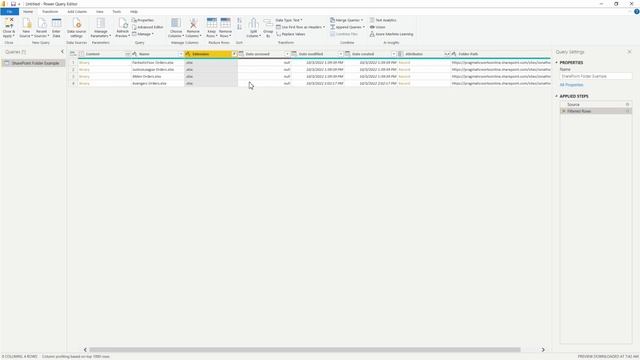Select the SharePoint Folder Example query
Viewport: 640px width, 360px height.
click(x=33, y=63)
